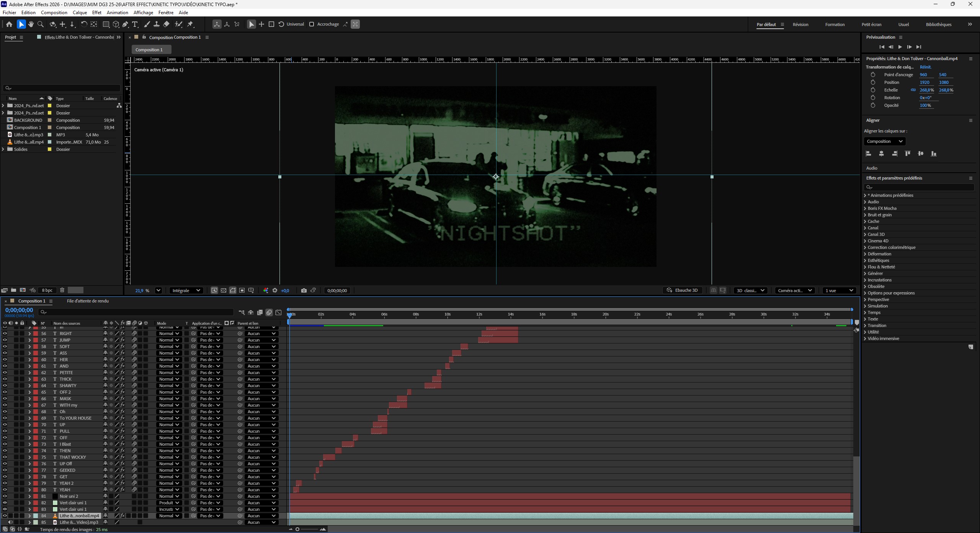This screenshot has height=533, width=980.
Task: Select the Zoom tool
Action: [x=41, y=24]
